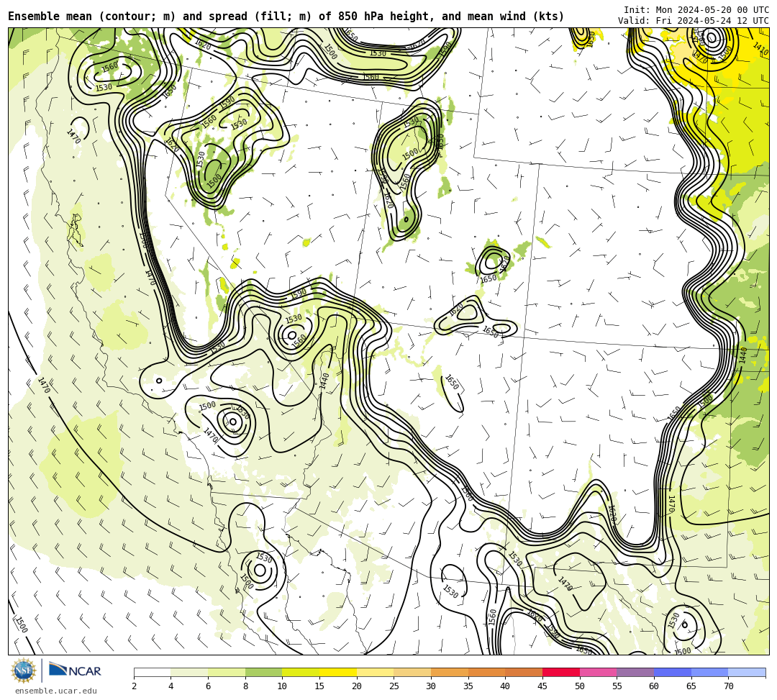Viewport: 777px width, 700px height.
Task: Select the periwinkle 65-70 m swatch
Action: point(709,672)
